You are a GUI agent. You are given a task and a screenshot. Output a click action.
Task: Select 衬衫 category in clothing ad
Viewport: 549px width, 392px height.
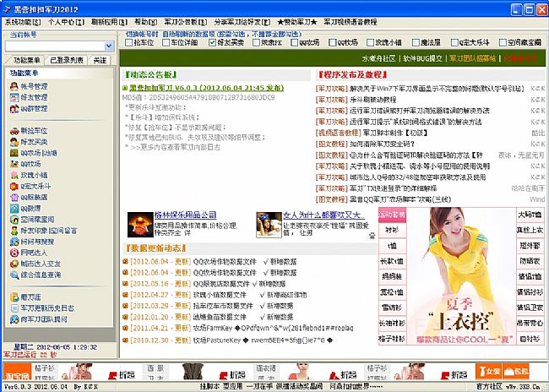(x=392, y=230)
